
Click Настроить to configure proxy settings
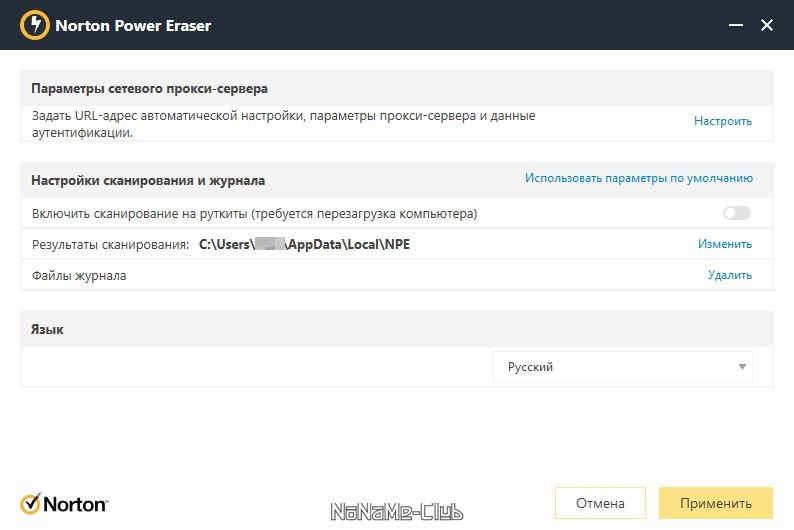click(722, 121)
